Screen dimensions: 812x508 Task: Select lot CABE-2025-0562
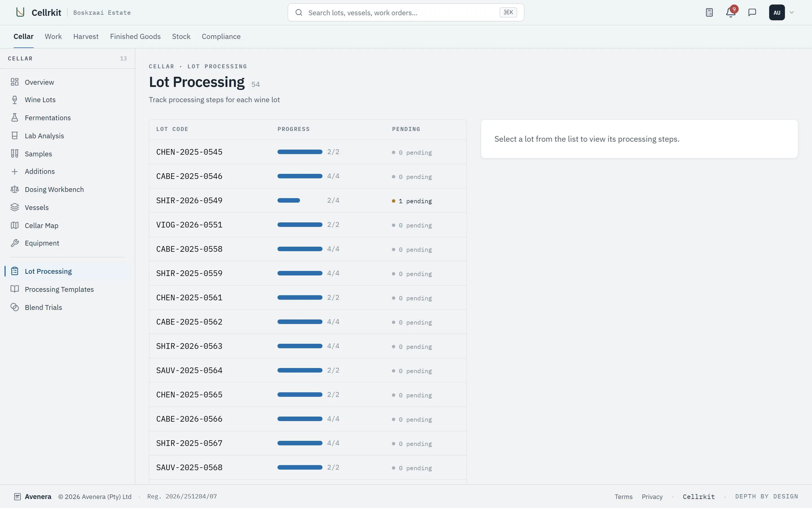[x=308, y=322]
